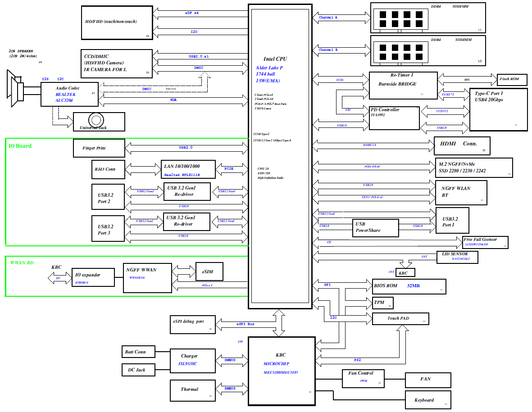532x412 pixels.
Task: Select the large KBC MICROCHIP block
Action: click(282, 371)
